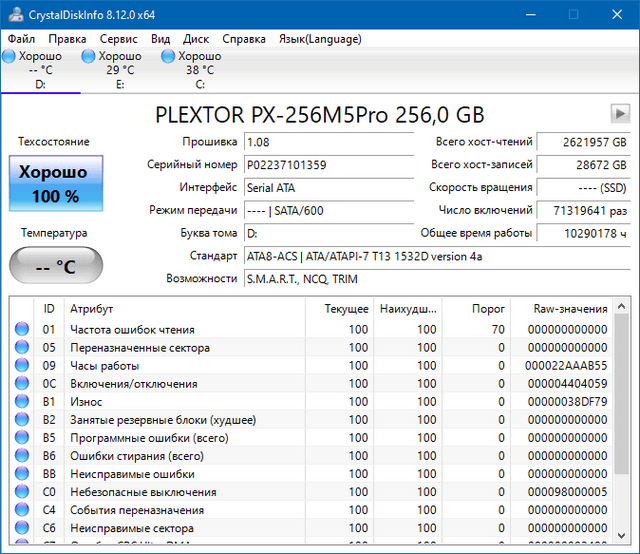The image size is (640, 554).
Task: Click the Серийный номер field
Action: pos(328,164)
